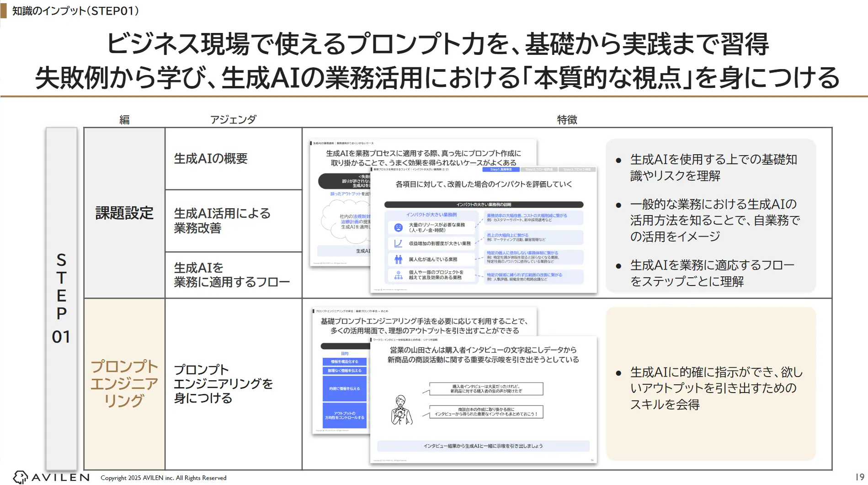
Task: Click the 無理なく情報を伝える label
Action: [344, 371]
